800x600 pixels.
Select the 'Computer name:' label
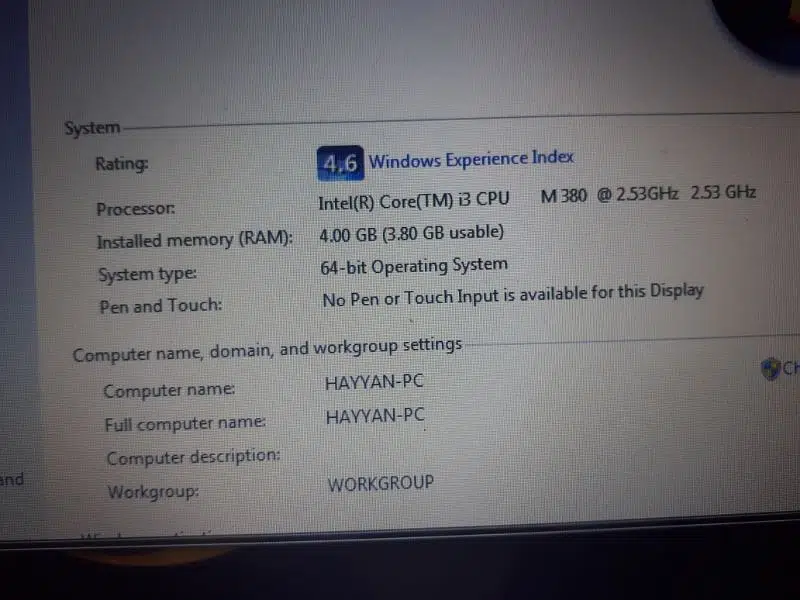pos(169,390)
